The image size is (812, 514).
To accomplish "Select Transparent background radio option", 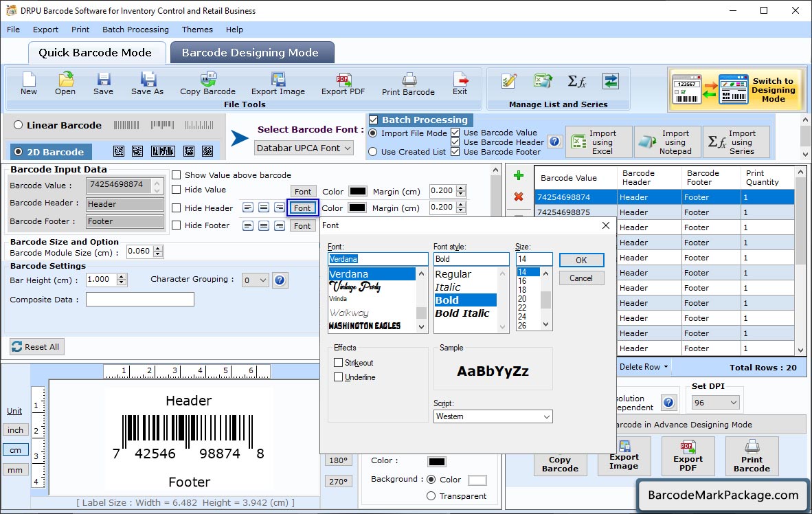I will point(431,496).
